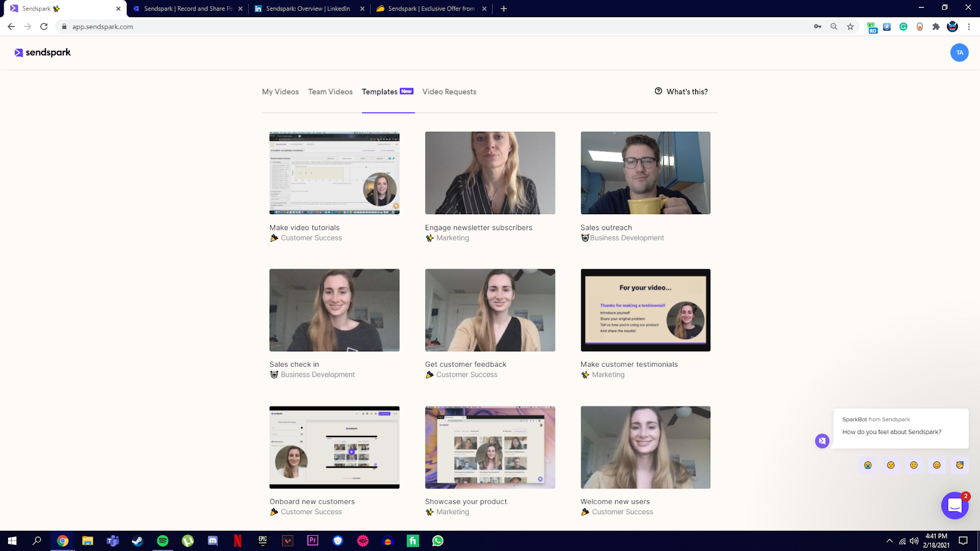Switch to the Sendspark LinkedIn browser tab
The image size is (980, 551).
point(309,9)
